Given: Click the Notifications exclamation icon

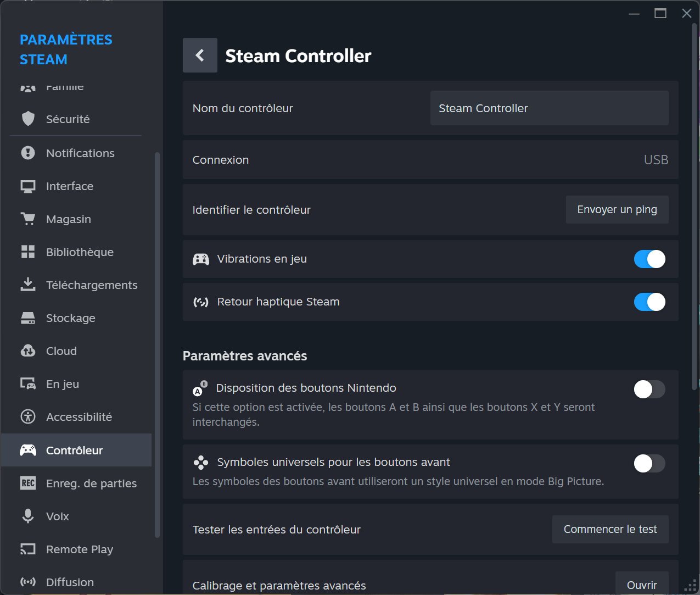Looking at the screenshot, I should (x=28, y=153).
